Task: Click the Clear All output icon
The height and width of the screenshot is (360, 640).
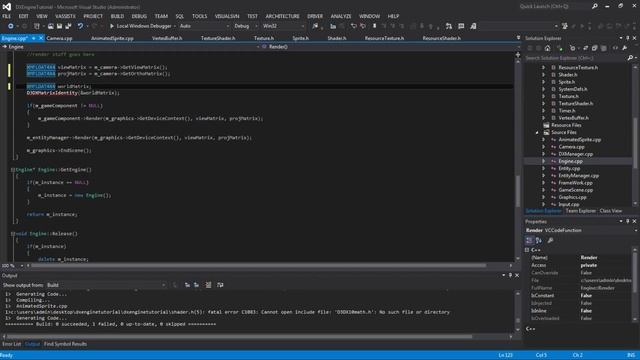Action: pyautogui.click(x=208, y=285)
